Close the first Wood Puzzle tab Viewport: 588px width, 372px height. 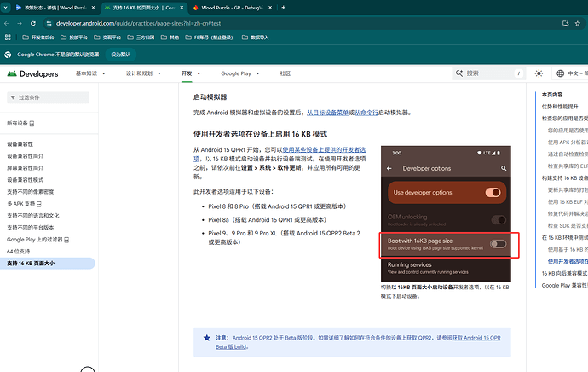click(94, 8)
